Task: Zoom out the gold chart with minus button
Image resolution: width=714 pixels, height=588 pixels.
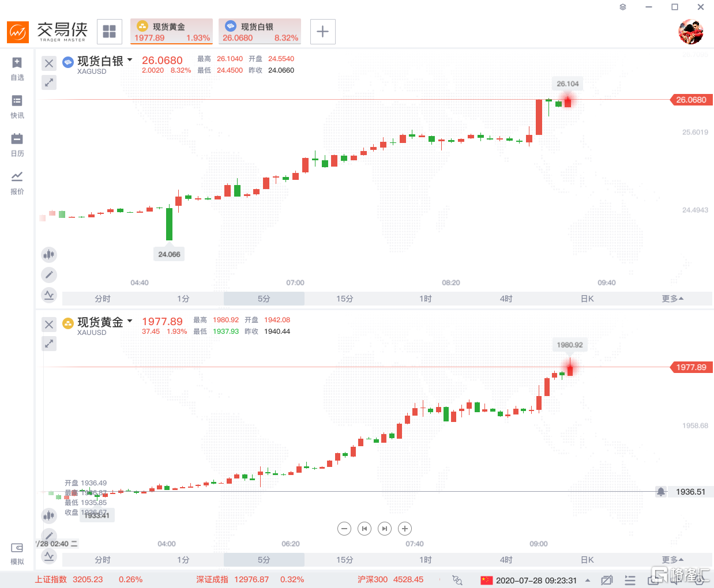Action: [x=344, y=529]
